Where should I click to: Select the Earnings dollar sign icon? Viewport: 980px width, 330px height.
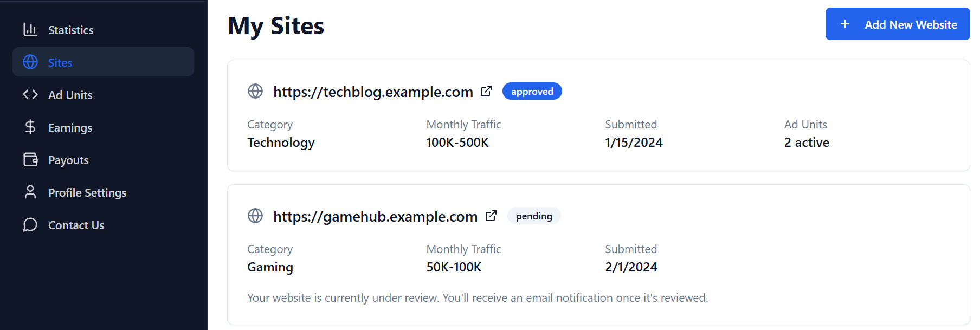coord(30,127)
